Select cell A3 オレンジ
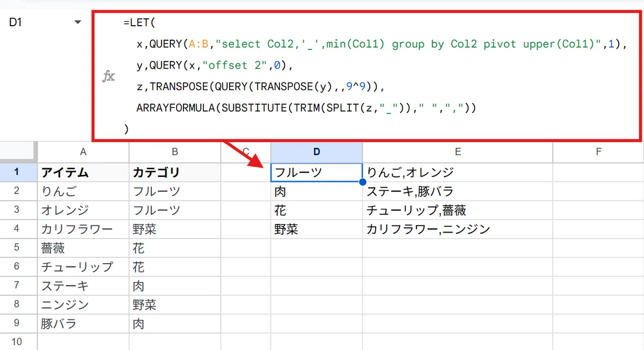Screen dimensions: 644x350 (83, 210)
